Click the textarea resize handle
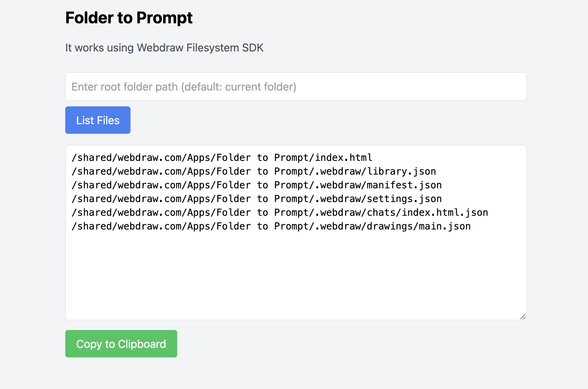 523,317
